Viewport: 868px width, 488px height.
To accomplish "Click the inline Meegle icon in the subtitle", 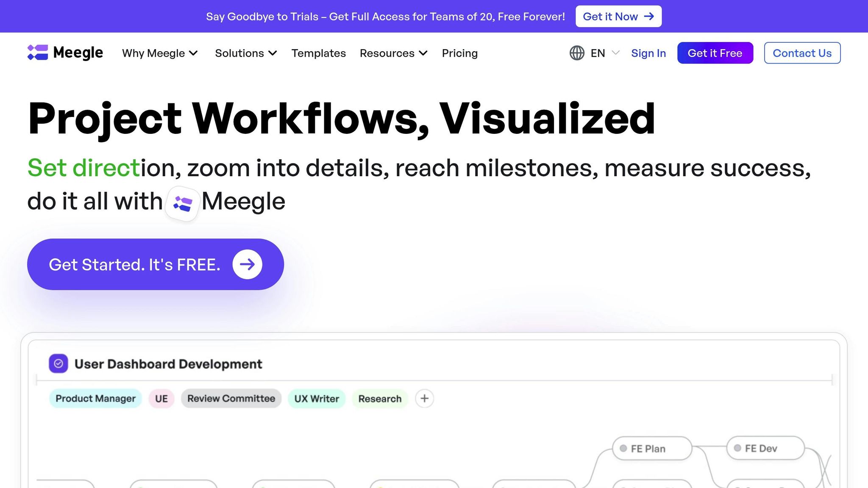I will [183, 203].
